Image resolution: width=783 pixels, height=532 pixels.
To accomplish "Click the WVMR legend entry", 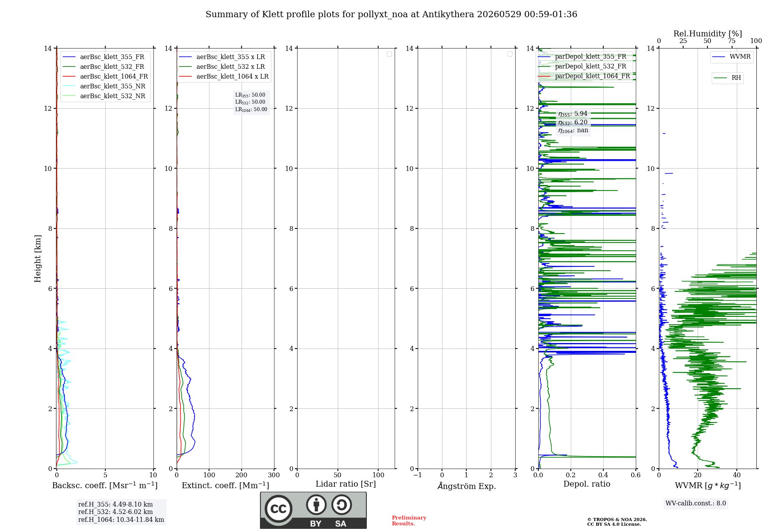I will [x=732, y=57].
